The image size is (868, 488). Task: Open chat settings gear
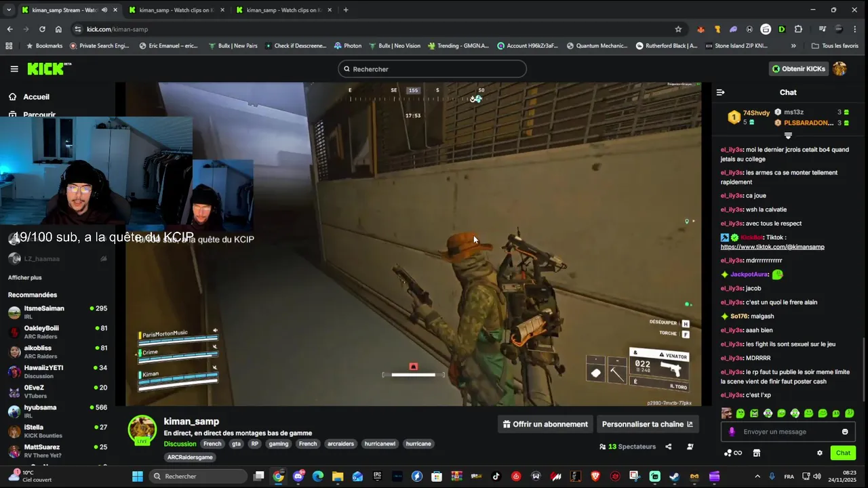[x=819, y=453]
